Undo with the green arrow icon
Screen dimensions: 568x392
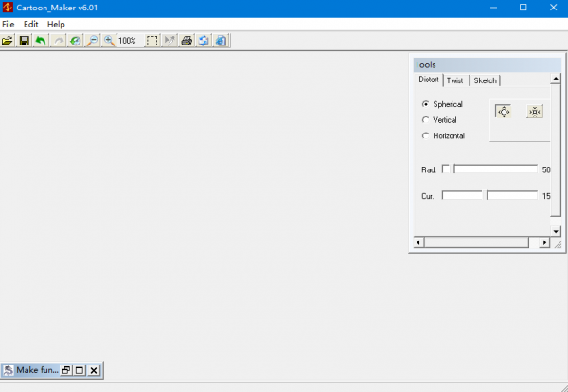pos(41,41)
